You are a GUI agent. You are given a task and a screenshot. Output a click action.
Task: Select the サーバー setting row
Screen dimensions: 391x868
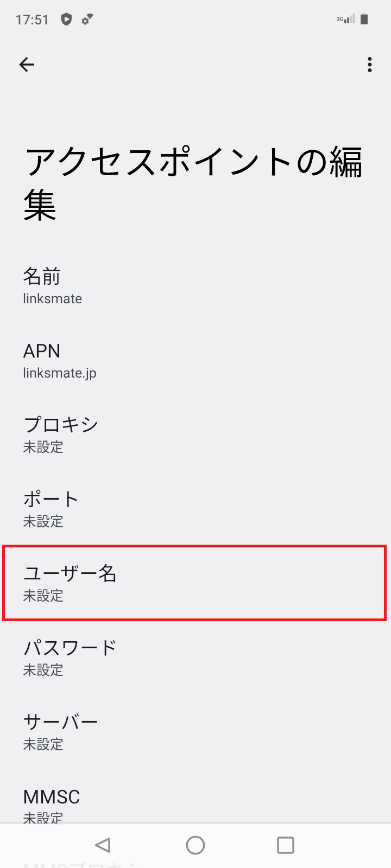195,732
